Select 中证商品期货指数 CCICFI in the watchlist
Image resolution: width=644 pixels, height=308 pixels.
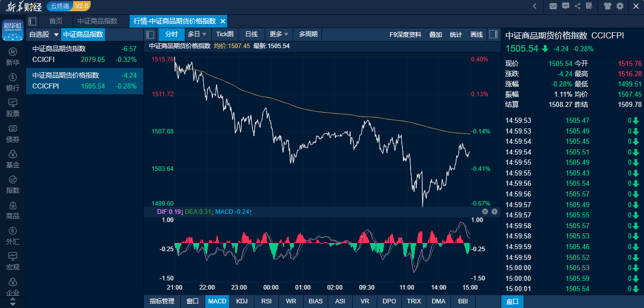(84, 54)
